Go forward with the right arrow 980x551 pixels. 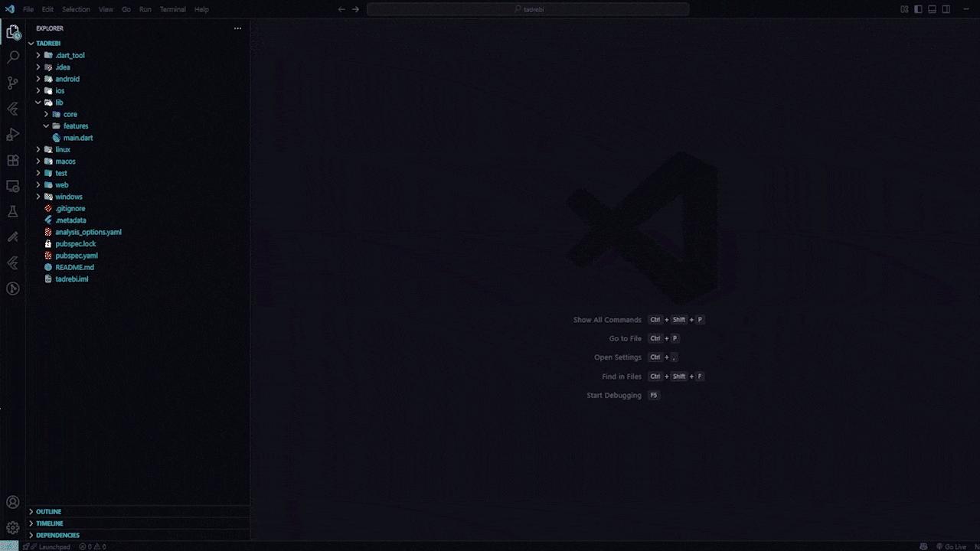355,9
